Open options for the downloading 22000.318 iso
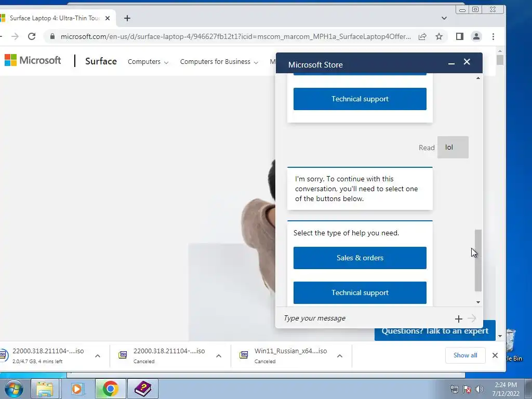The image size is (532, 399). point(98,356)
